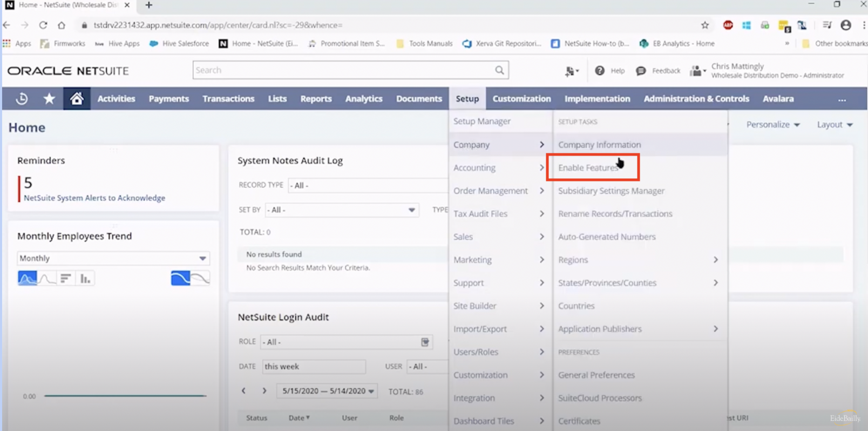This screenshot has width=868, height=431.
Task: Open the SET BY dropdown
Action: [342, 210]
